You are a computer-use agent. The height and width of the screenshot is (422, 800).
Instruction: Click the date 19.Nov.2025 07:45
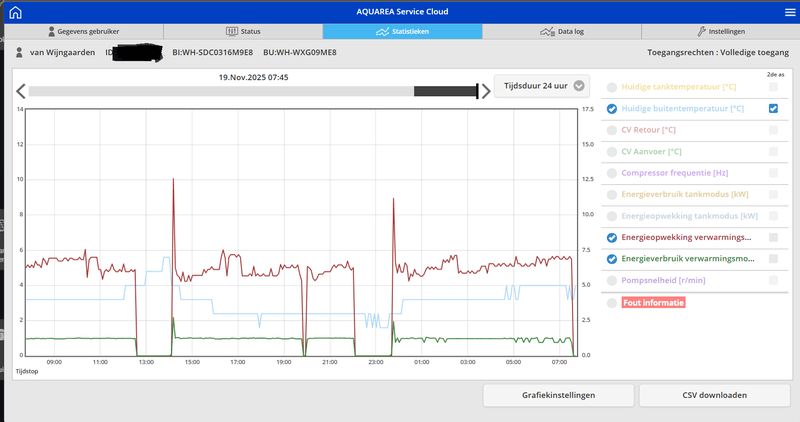[x=254, y=78]
